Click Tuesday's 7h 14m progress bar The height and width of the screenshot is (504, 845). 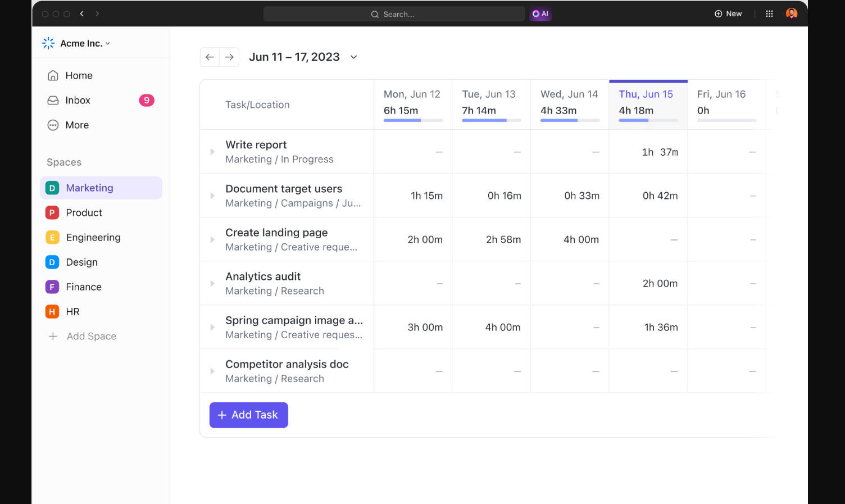tap(492, 120)
